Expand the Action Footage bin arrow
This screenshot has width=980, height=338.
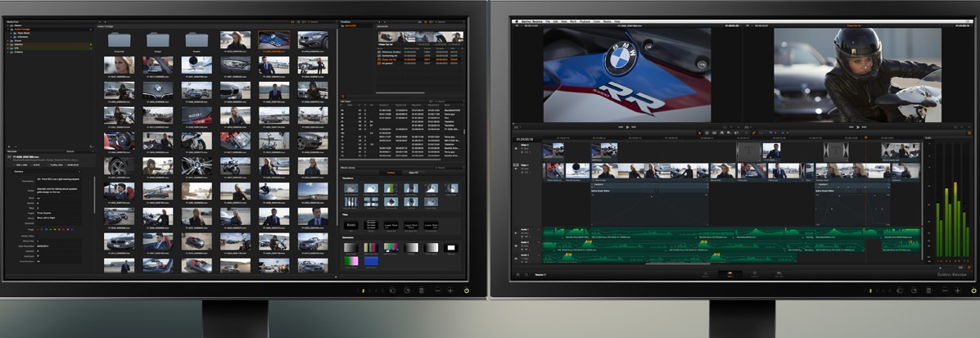[x=7, y=29]
